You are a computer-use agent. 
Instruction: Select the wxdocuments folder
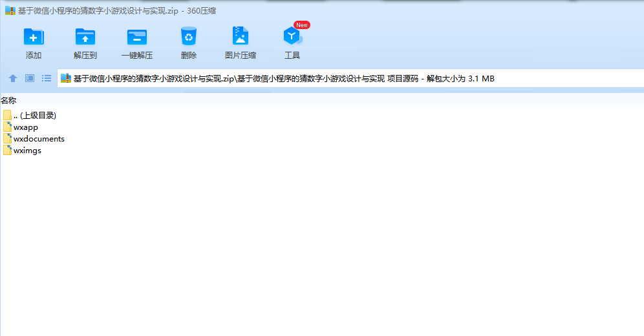click(34, 139)
